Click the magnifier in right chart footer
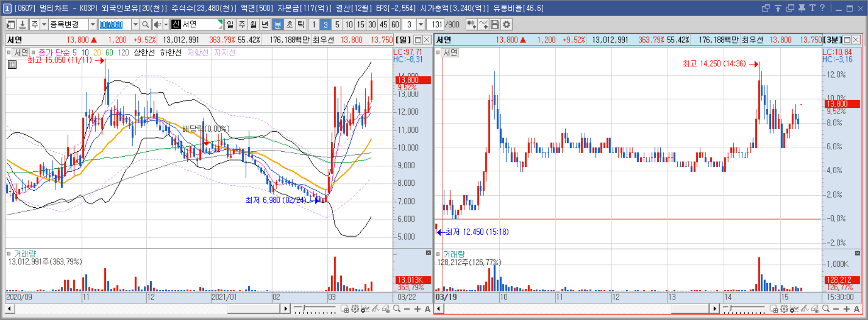Image resolution: width=868 pixels, height=320 pixels. (x=826, y=309)
